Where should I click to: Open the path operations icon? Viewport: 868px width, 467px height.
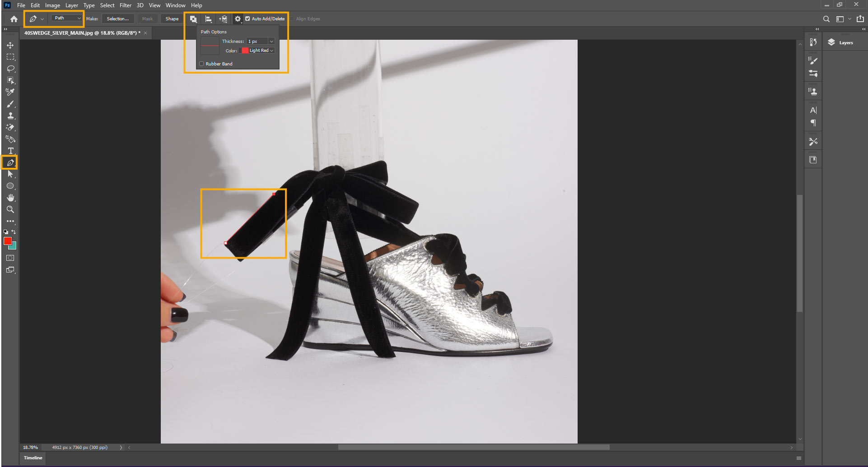tap(193, 19)
